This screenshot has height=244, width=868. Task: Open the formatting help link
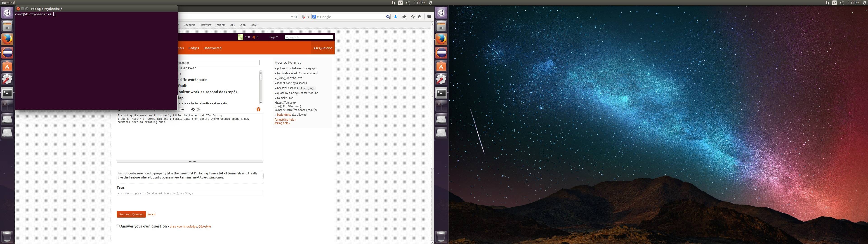tap(285, 120)
